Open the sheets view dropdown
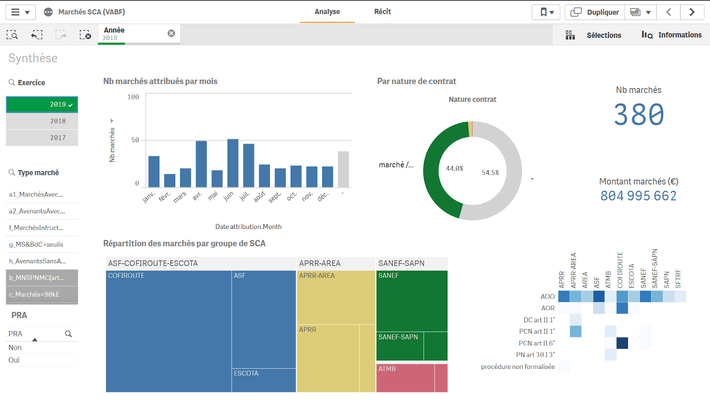Screen dimensions: 710x400 tap(640, 12)
